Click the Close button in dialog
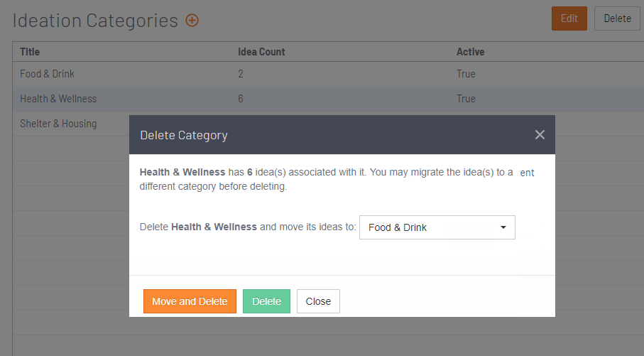 318,301
